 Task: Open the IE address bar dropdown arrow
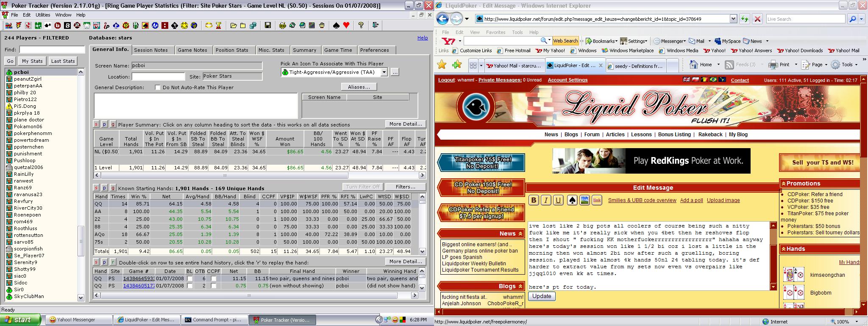point(733,19)
